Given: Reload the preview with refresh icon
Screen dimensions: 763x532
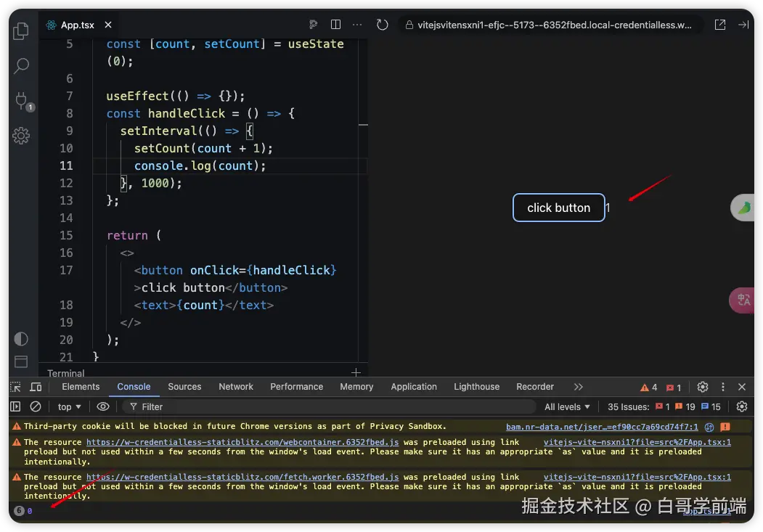Looking at the screenshot, I should 383,25.
